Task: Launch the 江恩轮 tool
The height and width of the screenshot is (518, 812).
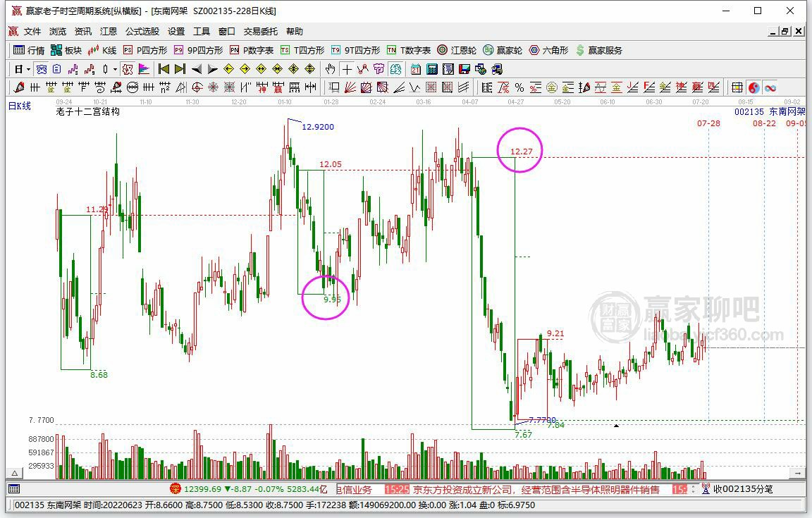Action: coord(457,50)
